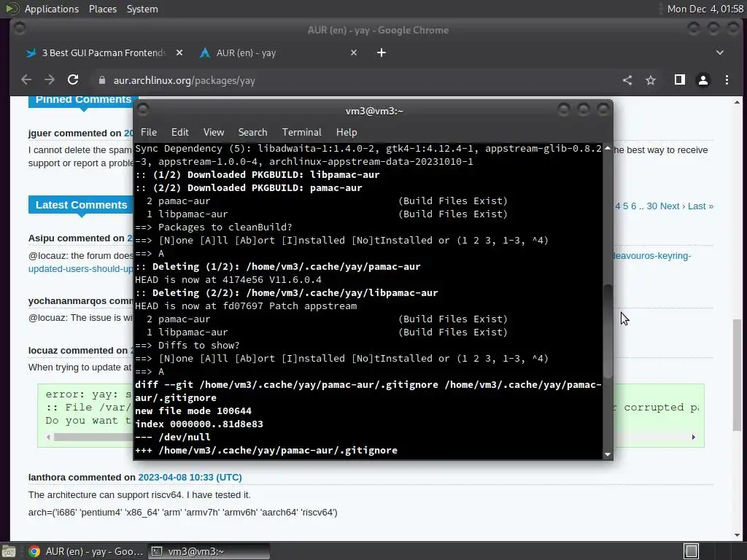Go to Last comments page

tap(701, 206)
